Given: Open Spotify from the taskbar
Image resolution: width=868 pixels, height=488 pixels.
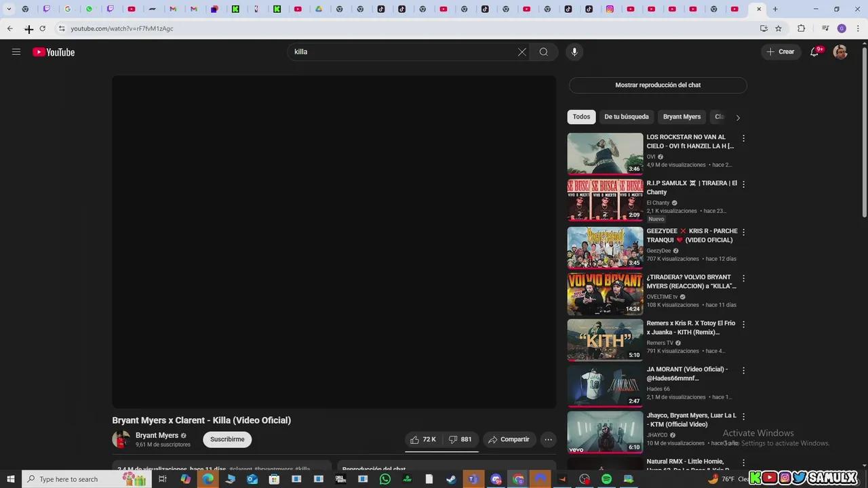Looking at the screenshot, I should tap(606, 479).
